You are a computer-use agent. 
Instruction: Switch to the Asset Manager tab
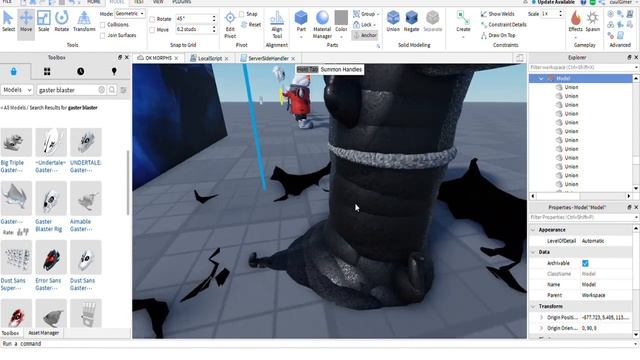(44, 333)
